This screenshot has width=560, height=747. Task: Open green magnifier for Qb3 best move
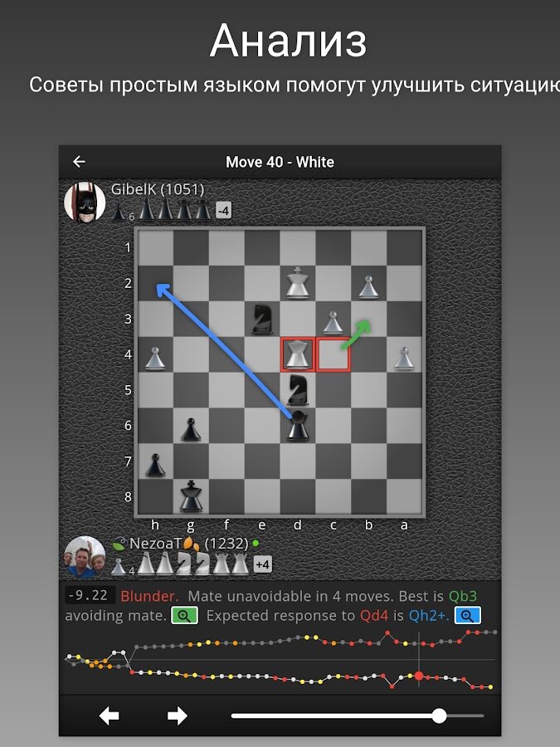[185, 616]
